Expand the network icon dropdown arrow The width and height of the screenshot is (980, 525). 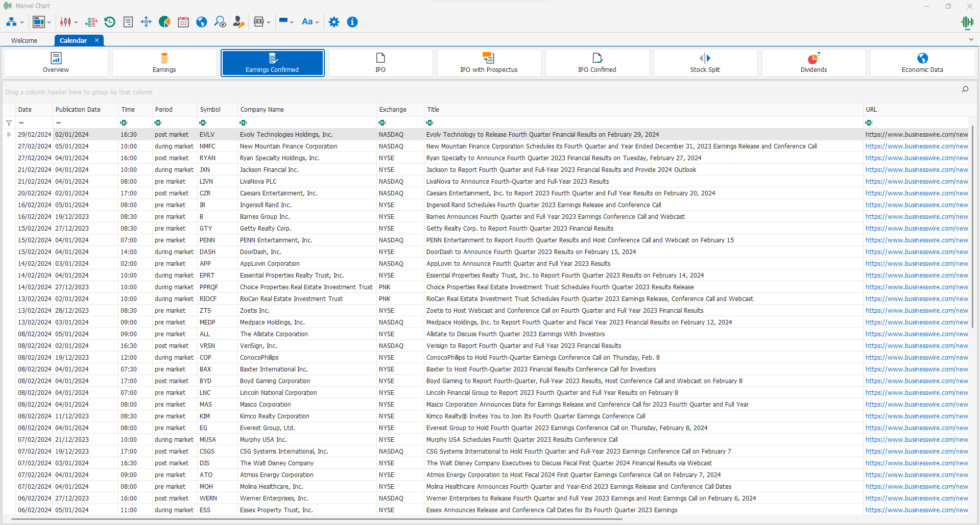coord(22,22)
